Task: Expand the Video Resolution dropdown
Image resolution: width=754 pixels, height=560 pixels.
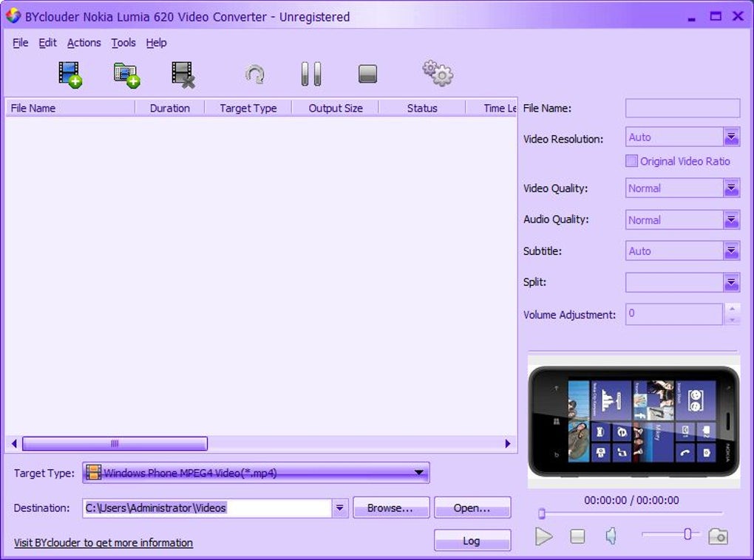Action: point(731,137)
